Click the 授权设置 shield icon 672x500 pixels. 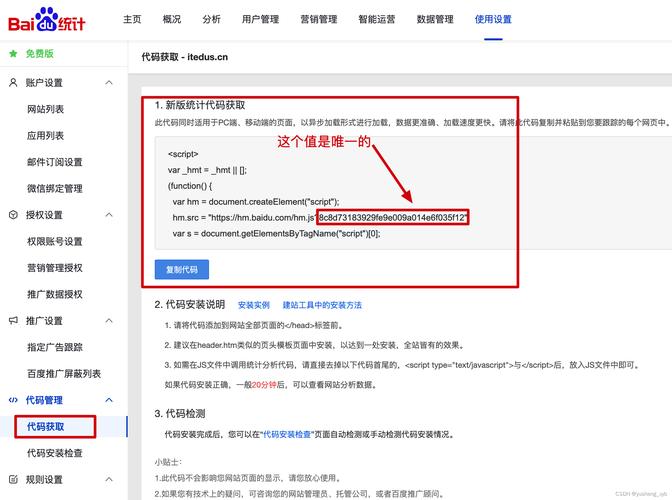13,215
